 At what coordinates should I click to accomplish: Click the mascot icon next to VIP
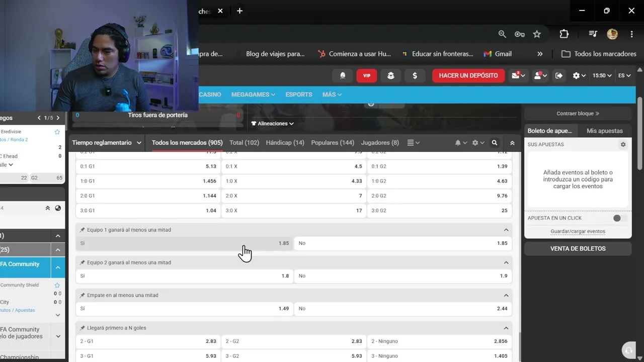point(391,75)
